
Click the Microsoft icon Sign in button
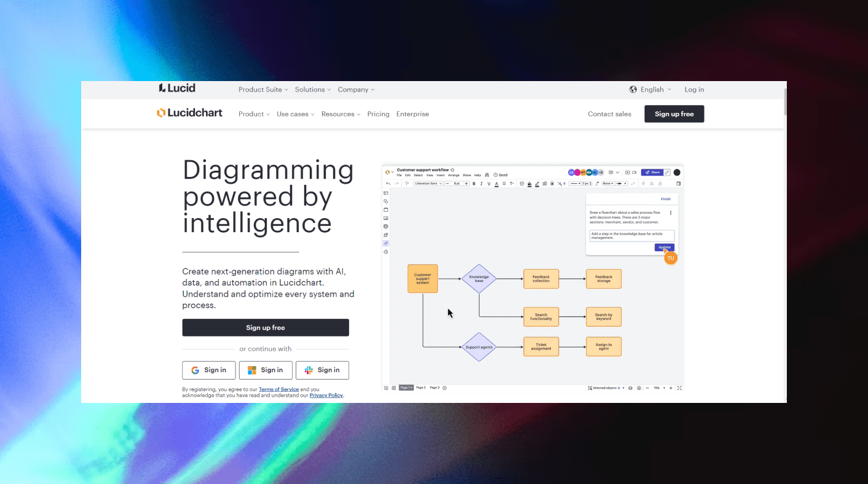(266, 370)
